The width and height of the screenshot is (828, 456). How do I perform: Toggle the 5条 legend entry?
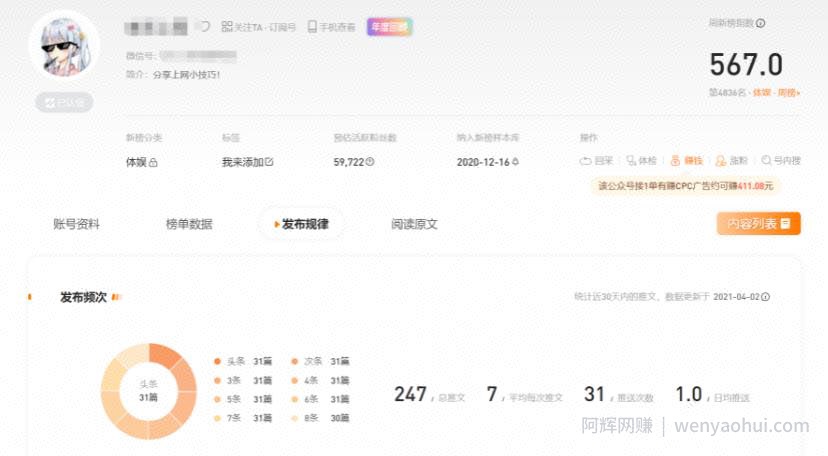(243, 400)
